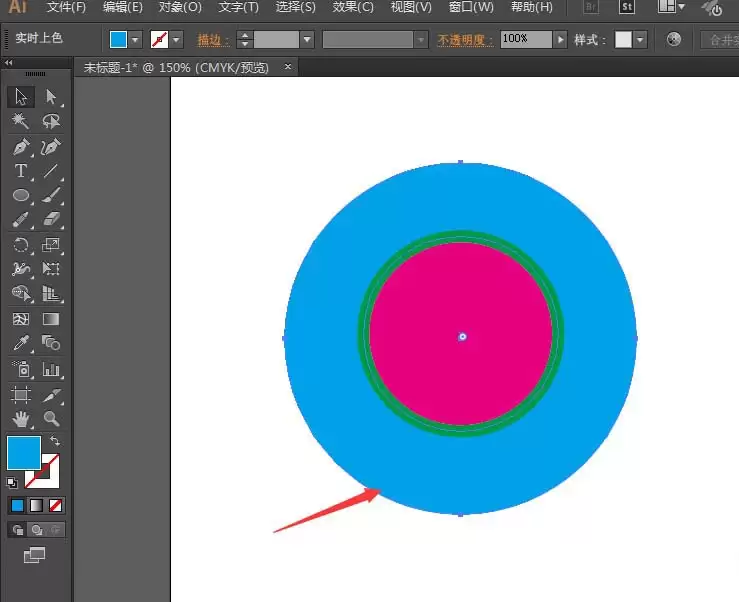Select the Hand pan tool

pyautogui.click(x=21, y=418)
